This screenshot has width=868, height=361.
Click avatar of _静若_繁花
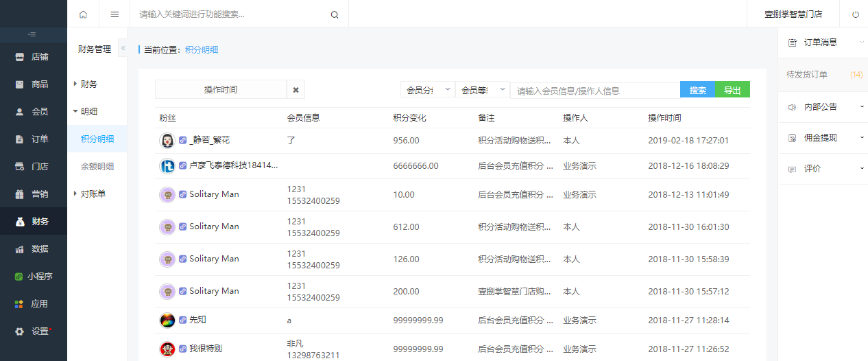coord(167,140)
